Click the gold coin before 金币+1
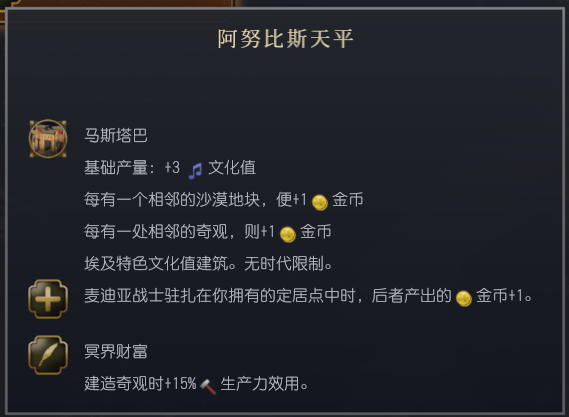569x417 pixels. pyautogui.click(x=464, y=298)
